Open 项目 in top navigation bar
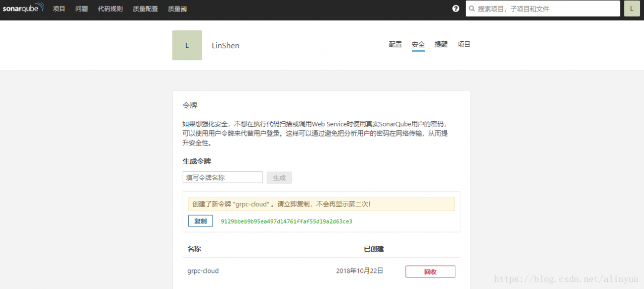 pyautogui.click(x=59, y=9)
